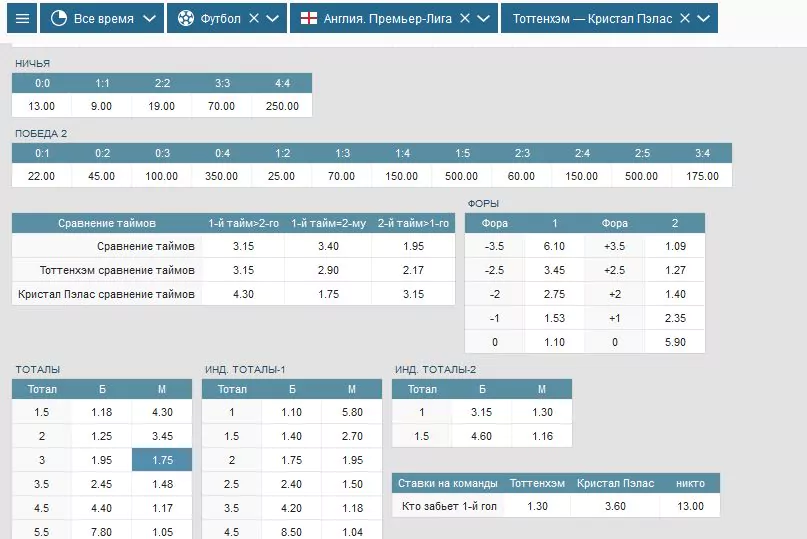Expand the Все время dropdown chevron

[149, 19]
